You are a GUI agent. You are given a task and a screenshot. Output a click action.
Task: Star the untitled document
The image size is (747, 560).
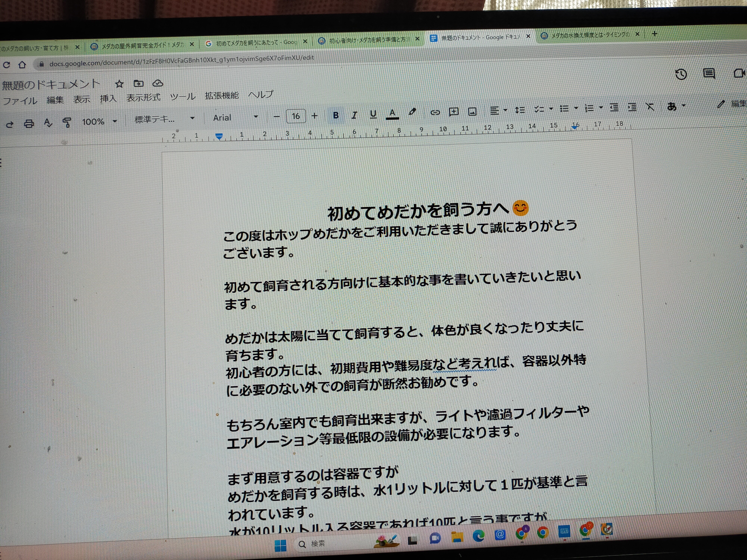tap(119, 84)
